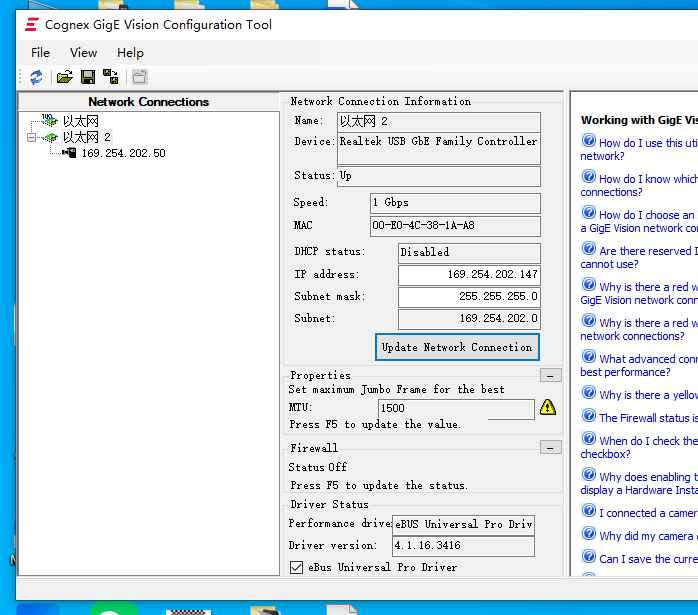This screenshot has width=698, height=615.
Task: Select camera 169.254.202.50 in tree
Action: point(124,153)
